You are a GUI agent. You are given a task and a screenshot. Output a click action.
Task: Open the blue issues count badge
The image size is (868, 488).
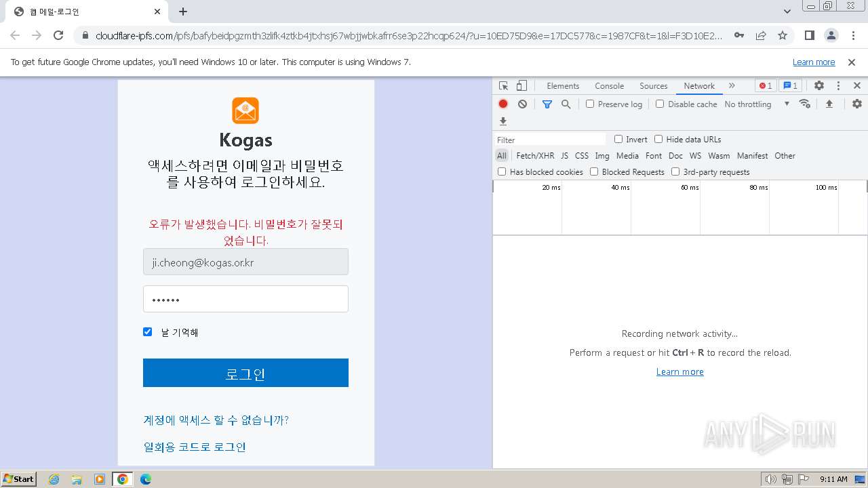click(x=790, y=86)
